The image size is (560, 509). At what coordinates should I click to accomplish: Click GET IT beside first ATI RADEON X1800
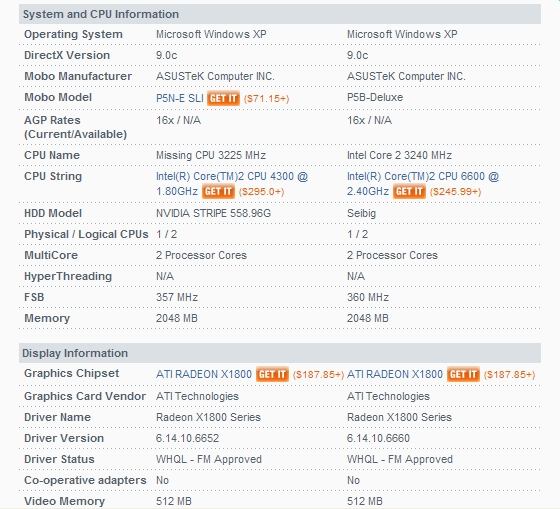(272, 374)
